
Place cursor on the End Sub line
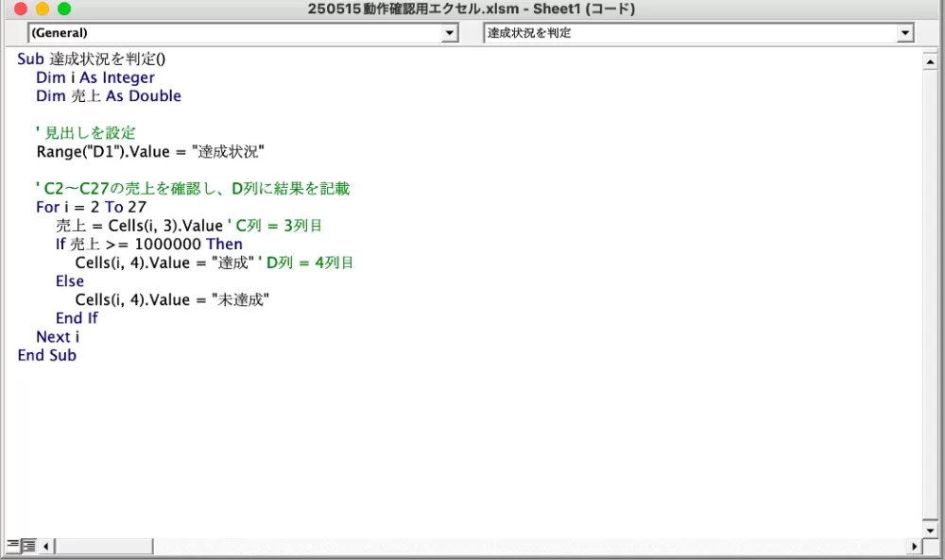(x=47, y=355)
